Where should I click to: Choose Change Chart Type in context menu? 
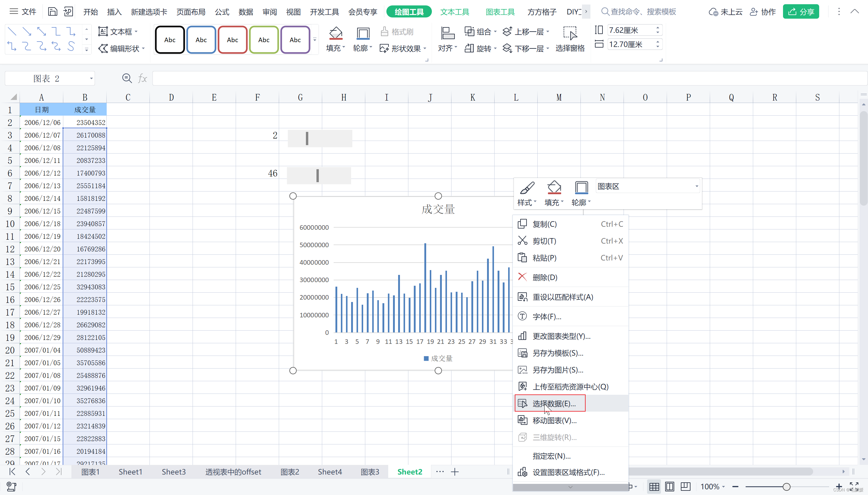tap(571, 336)
